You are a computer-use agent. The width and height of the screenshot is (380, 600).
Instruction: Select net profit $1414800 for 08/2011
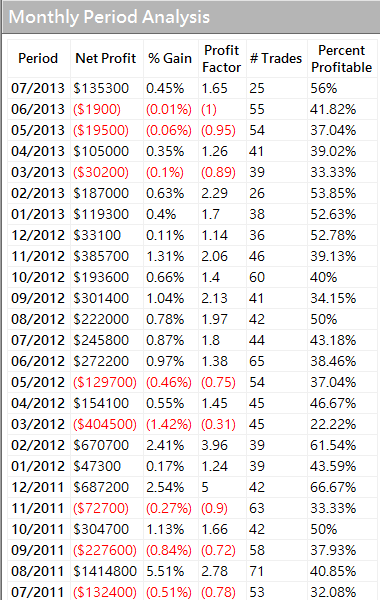click(105, 571)
